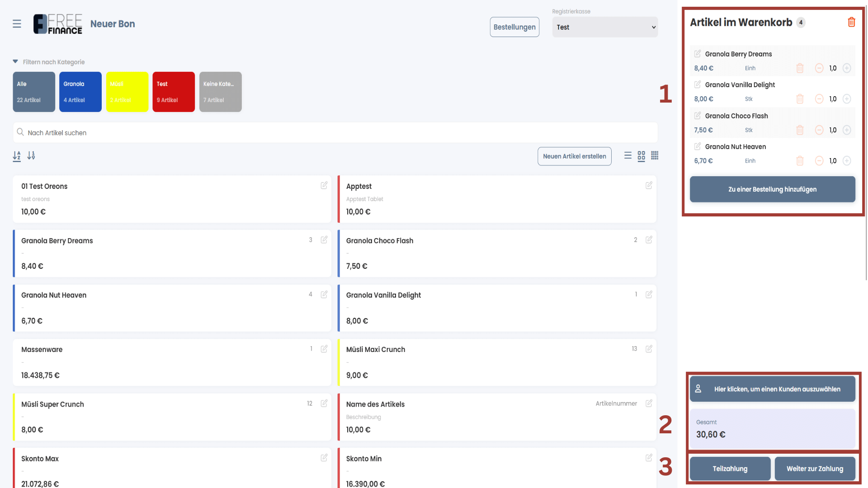Image resolution: width=868 pixels, height=488 pixels.
Task: Filter by Alle category
Action: pos(34,92)
